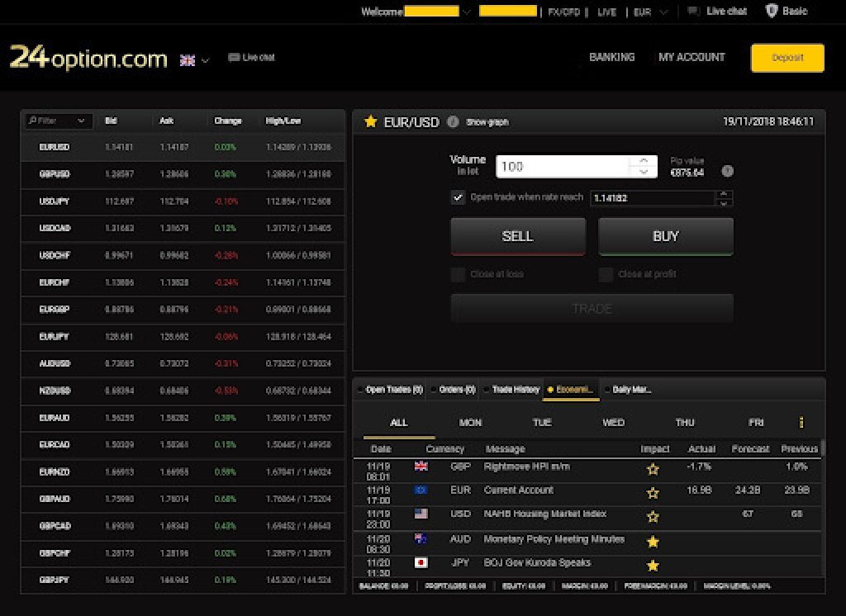Switch to Open Trades tab
846x616 pixels.
[x=390, y=390]
